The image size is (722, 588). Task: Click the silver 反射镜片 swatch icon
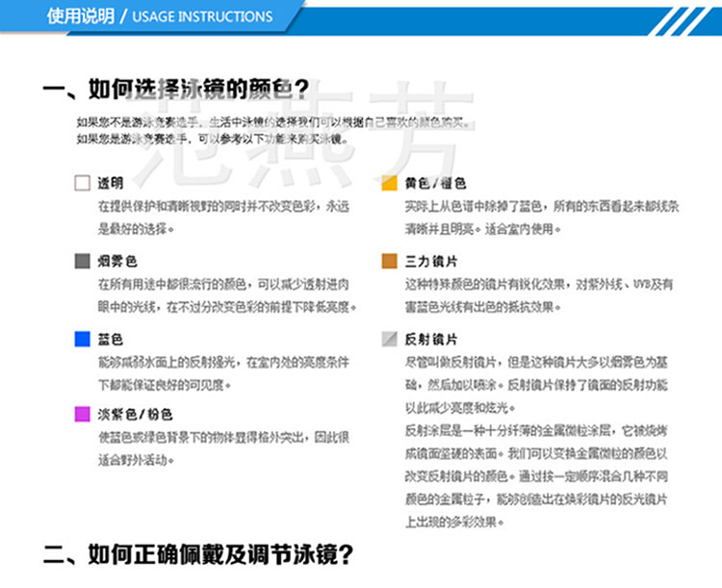point(390,339)
